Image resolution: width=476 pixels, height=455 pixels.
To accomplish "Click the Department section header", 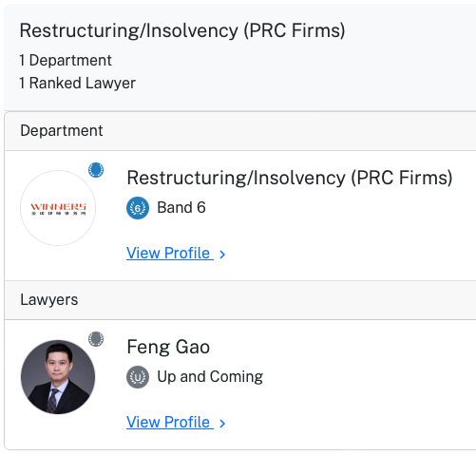I will click(240, 131).
